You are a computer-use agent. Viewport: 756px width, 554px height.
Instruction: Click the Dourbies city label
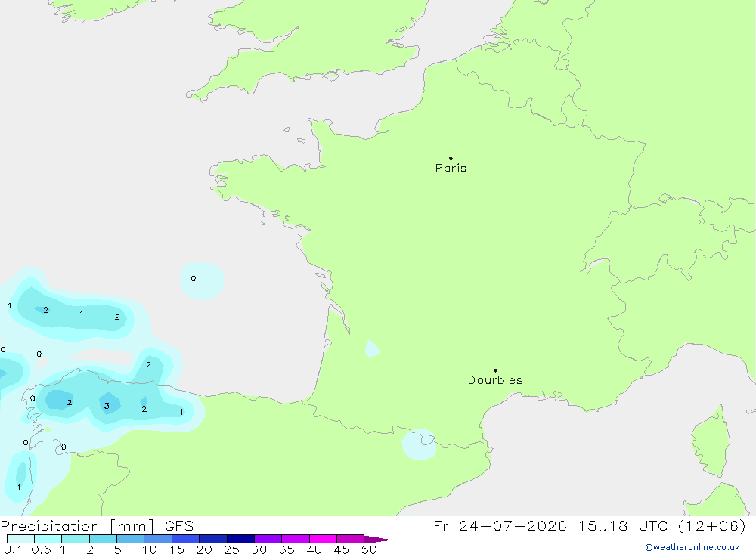coord(495,380)
